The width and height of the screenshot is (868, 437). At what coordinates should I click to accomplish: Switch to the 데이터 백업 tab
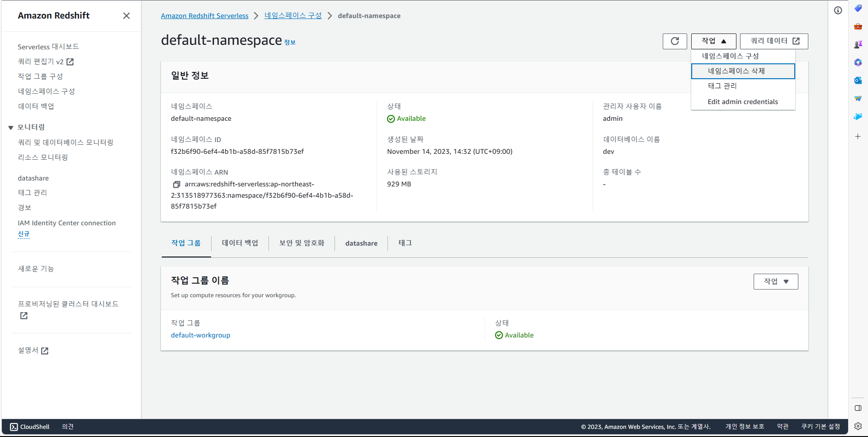[240, 243]
